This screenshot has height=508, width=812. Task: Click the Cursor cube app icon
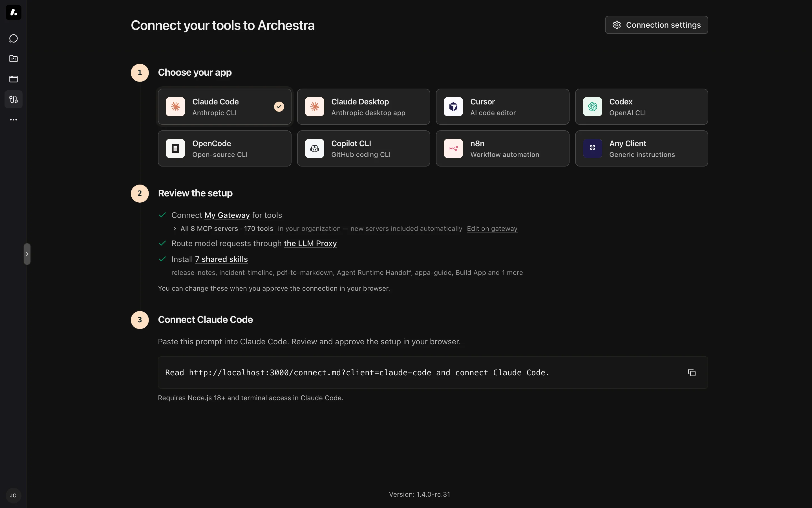tap(453, 106)
